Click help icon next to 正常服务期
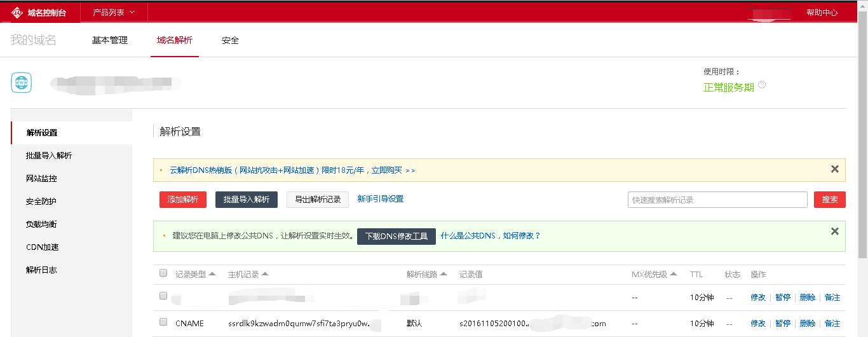Viewport: 868px width, 337px height. tap(762, 85)
